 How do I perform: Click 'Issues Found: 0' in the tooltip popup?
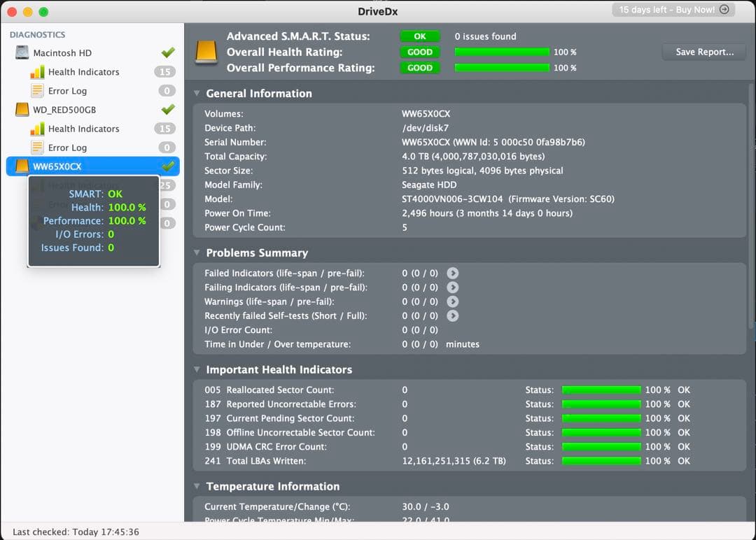pos(78,248)
